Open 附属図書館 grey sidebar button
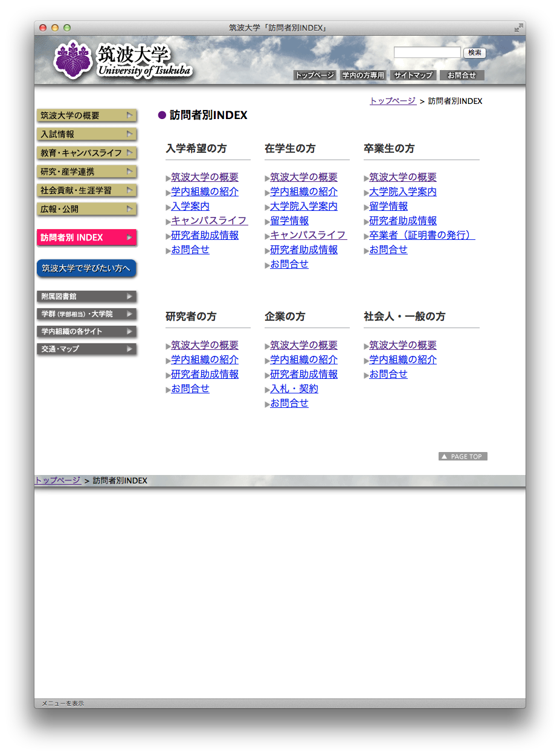Screen dimensions: 560x756 (x=86, y=297)
